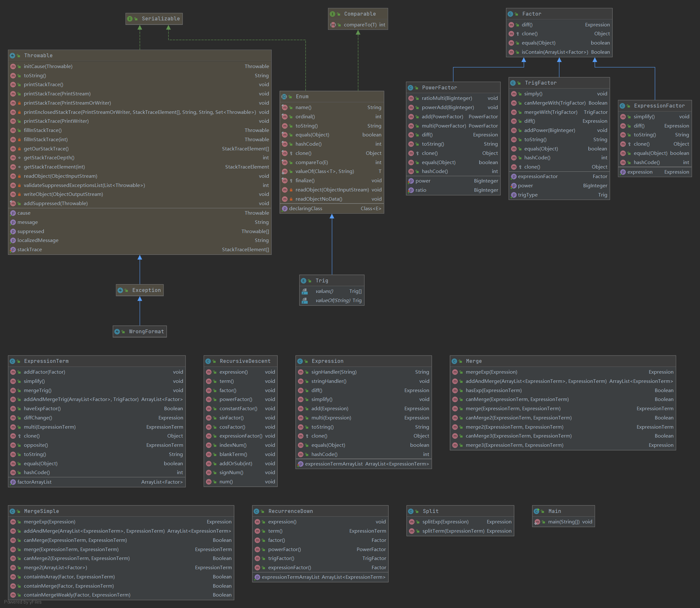Select the sinFactor() method in RecursiveDescent

click(x=231, y=418)
